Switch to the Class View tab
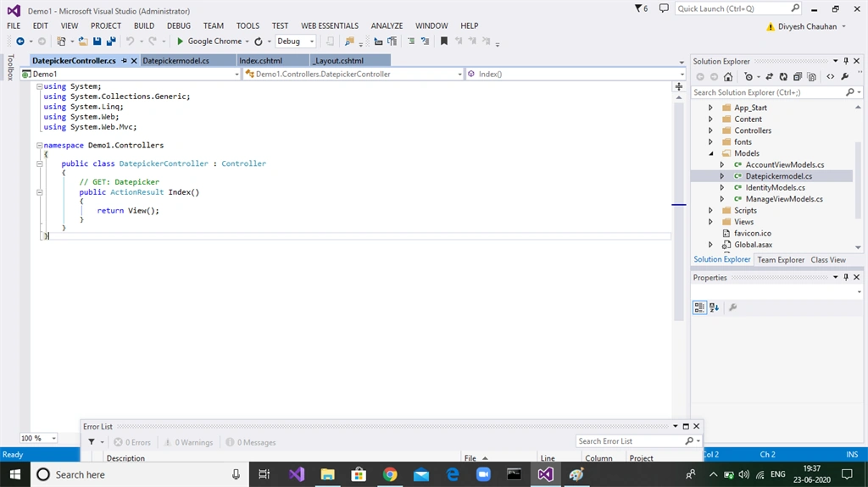Viewport: 868px width, 487px height. coord(828,259)
